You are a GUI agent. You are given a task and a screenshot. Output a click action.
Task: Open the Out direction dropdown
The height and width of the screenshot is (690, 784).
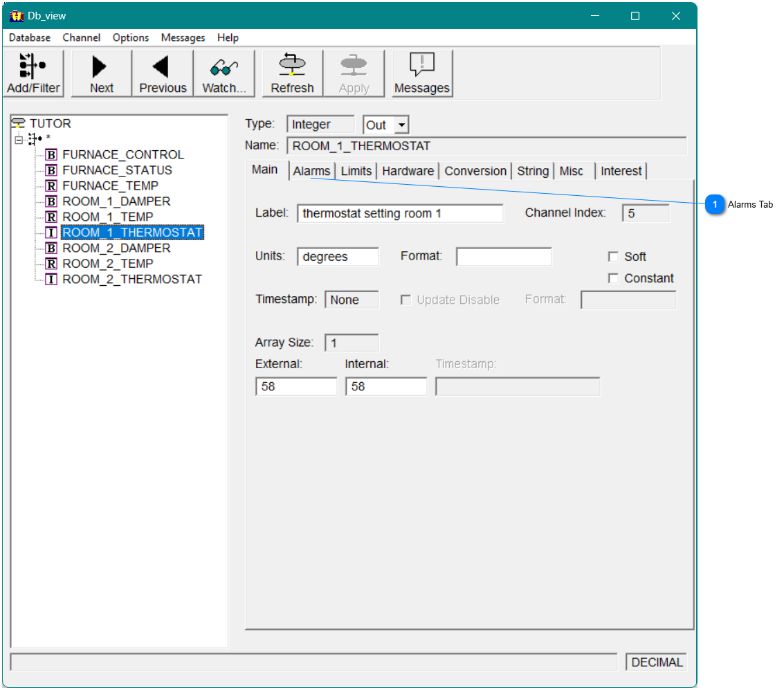click(x=400, y=125)
